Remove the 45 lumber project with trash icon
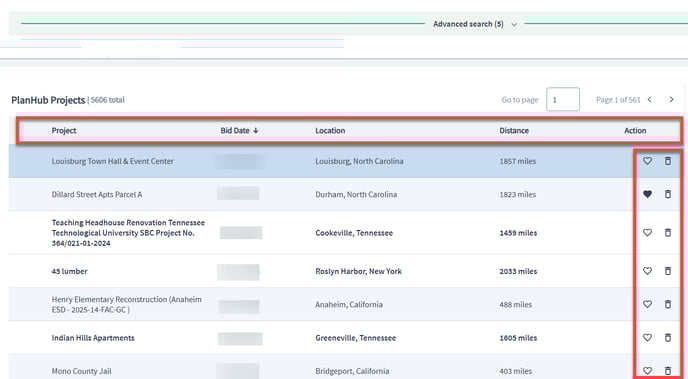Image resolution: width=688 pixels, height=379 pixels. 668,271
